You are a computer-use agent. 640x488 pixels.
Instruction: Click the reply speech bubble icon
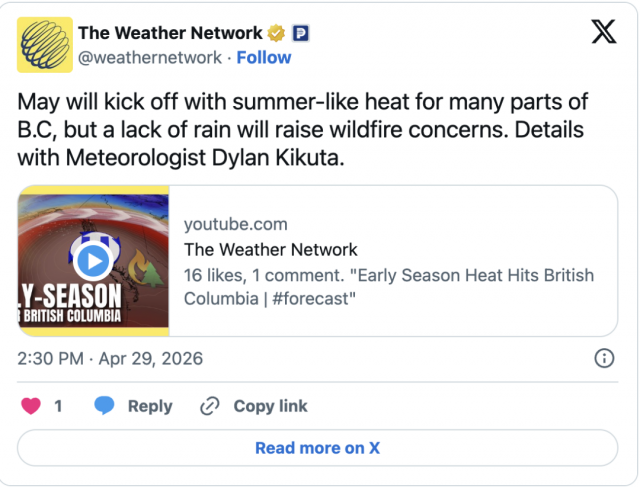click(x=105, y=406)
